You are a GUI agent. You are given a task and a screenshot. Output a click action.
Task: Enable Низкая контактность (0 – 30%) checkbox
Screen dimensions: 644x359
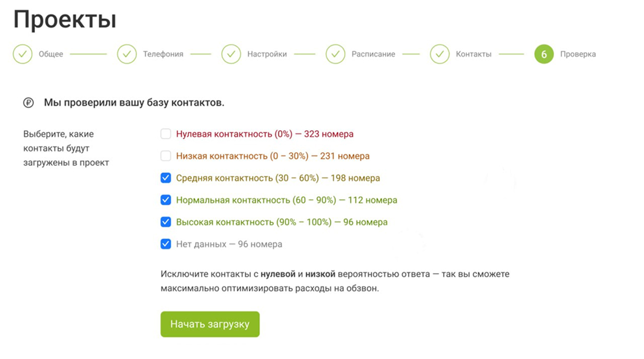click(166, 156)
